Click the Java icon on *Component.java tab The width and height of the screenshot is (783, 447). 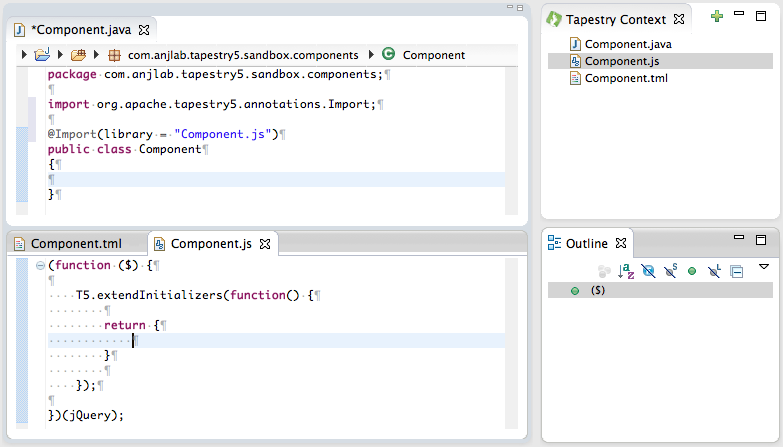[19, 30]
